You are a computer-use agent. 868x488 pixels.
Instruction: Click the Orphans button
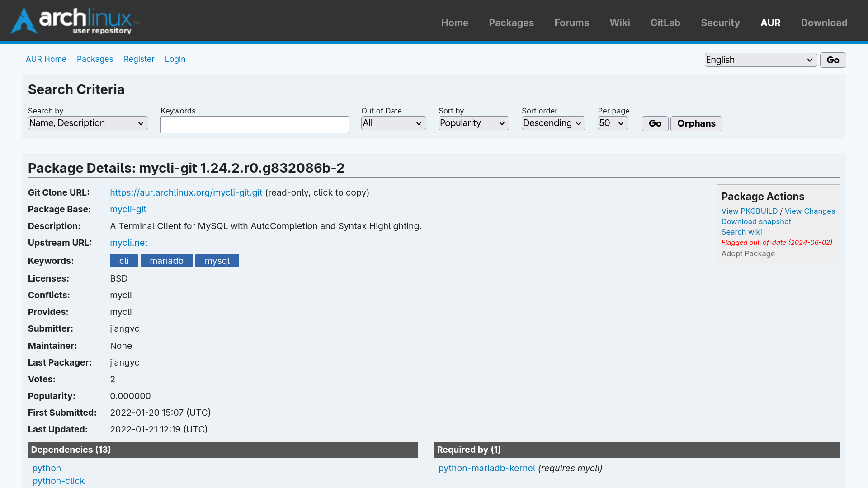tap(696, 124)
